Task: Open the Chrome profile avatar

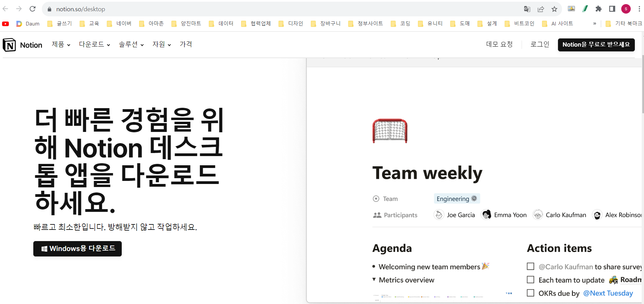Action: 626,9
